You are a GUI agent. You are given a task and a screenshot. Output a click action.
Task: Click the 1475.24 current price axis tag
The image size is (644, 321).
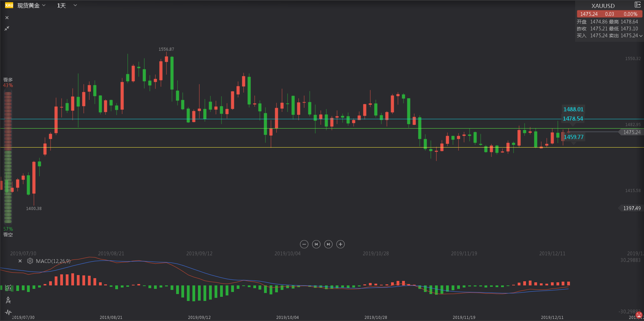coord(632,132)
